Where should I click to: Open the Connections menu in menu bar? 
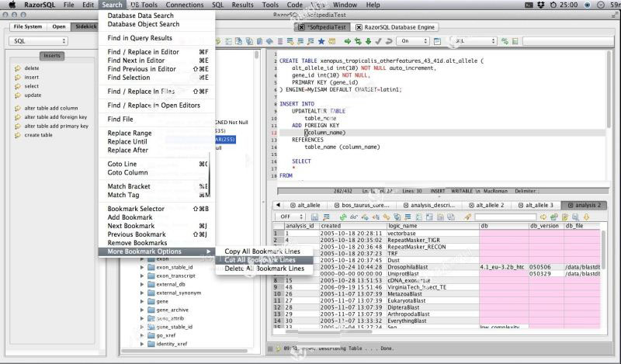(x=185, y=5)
